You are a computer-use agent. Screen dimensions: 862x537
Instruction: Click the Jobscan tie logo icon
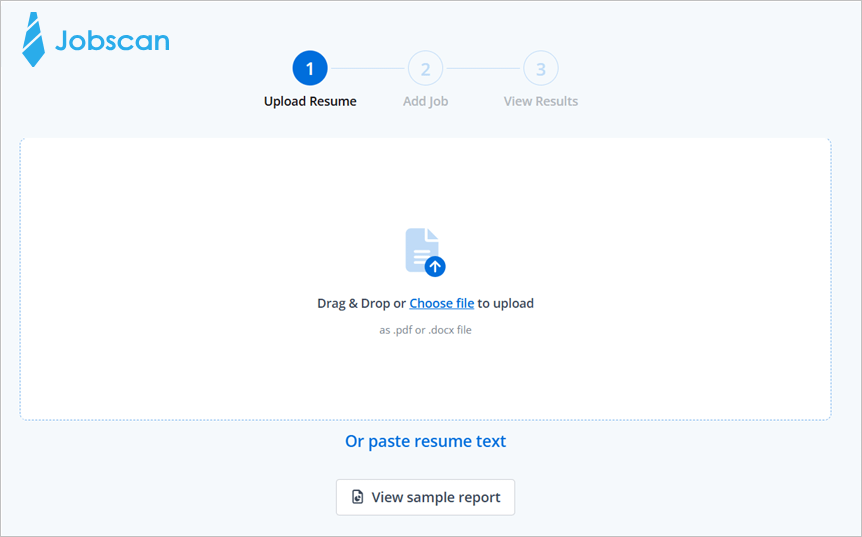[34, 40]
